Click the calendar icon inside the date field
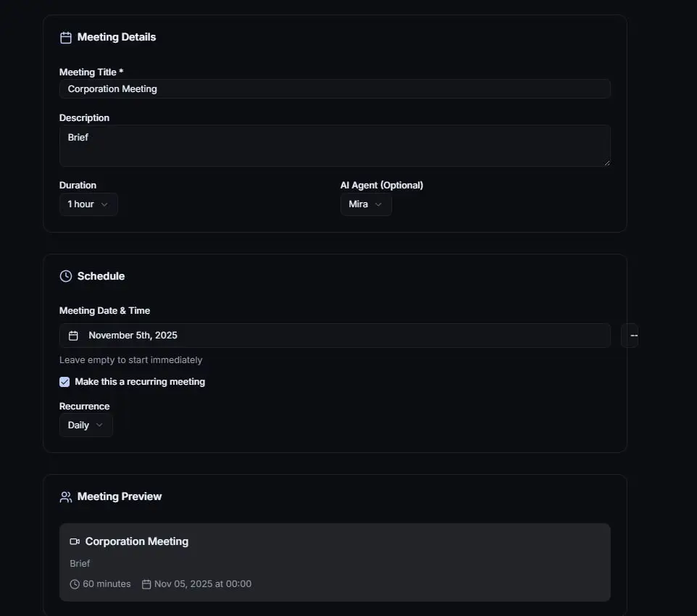The image size is (697, 616). point(73,336)
